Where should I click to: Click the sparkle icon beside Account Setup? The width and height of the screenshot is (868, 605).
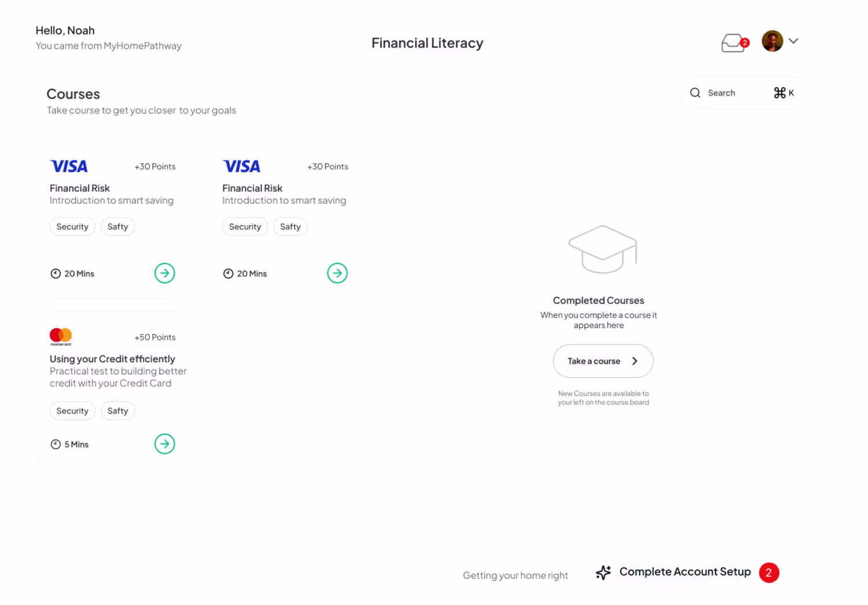(x=604, y=573)
